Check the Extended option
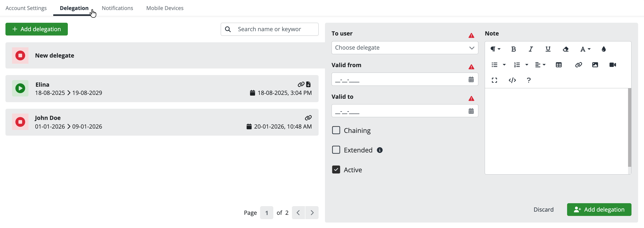This screenshot has width=644, height=228. tap(336, 150)
